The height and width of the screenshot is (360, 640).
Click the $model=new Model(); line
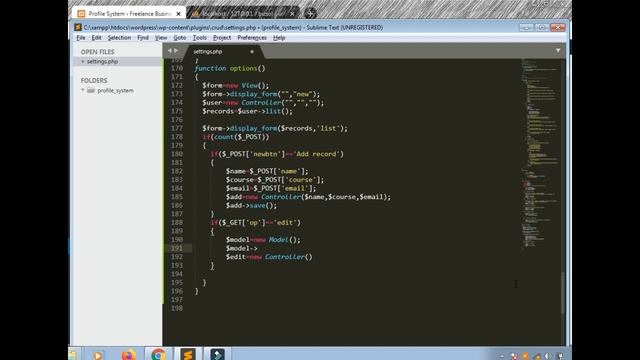coord(263,240)
